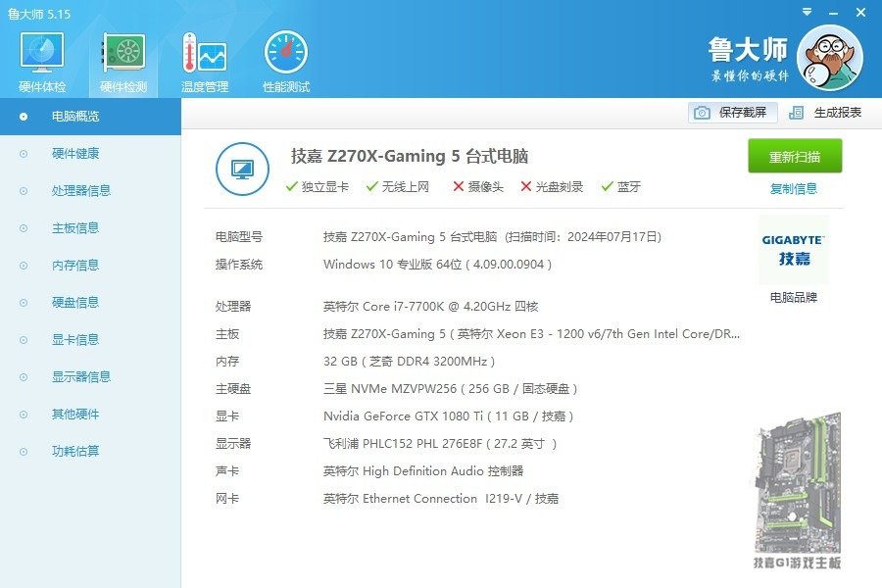Click the Windows 10 专业版 64位 value

coord(437,265)
